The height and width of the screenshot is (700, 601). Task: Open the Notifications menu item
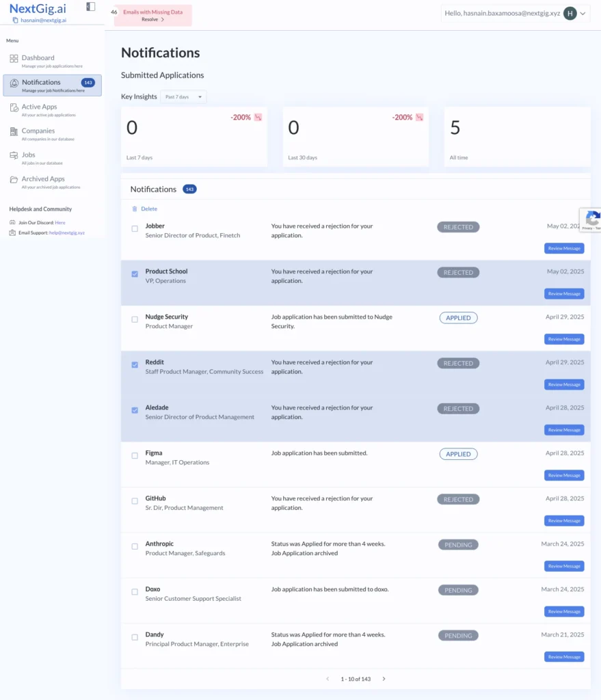coord(52,85)
